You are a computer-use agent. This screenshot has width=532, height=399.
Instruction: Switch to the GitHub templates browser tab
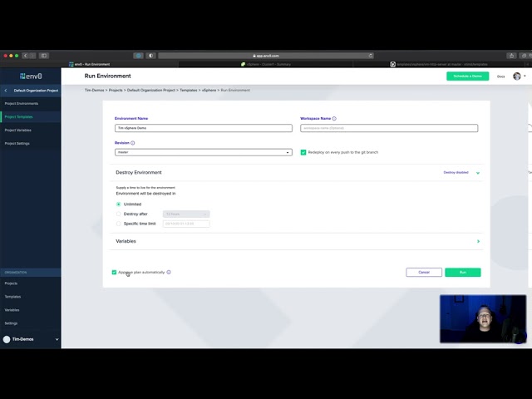(439, 64)
